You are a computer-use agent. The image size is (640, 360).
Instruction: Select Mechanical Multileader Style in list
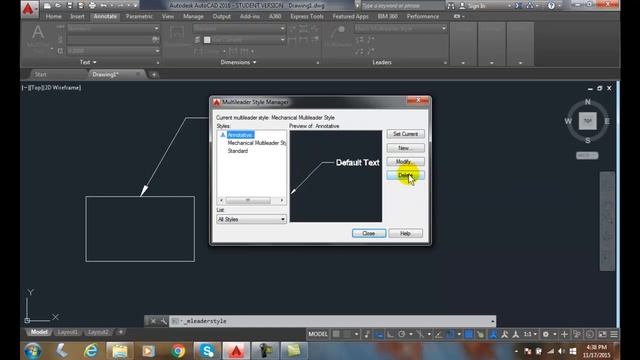[256, 143]
